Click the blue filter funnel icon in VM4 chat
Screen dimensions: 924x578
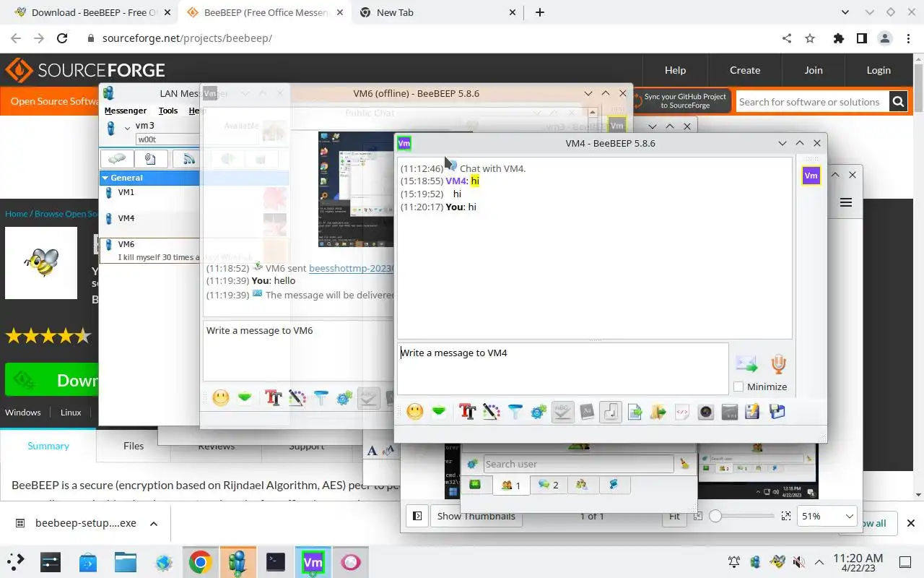pos(515,412)
